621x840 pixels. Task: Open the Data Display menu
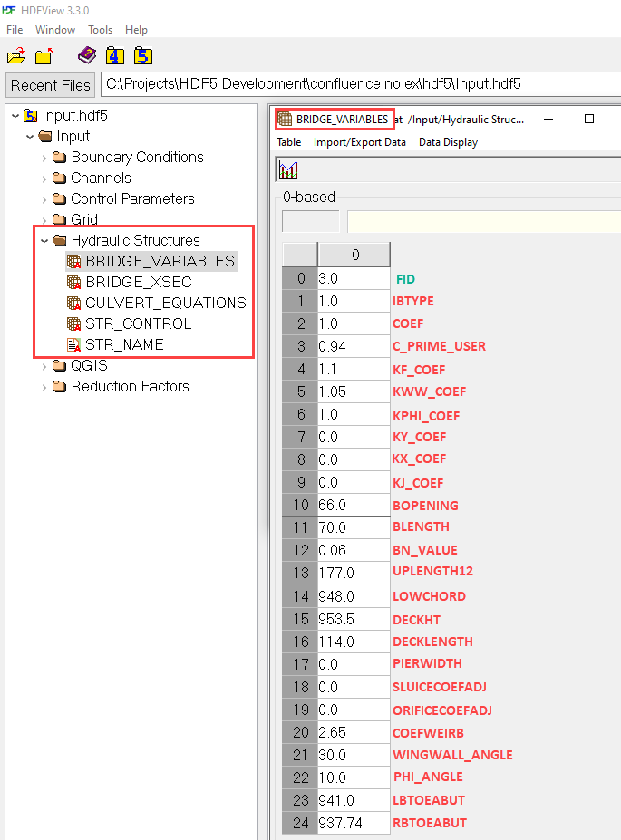(448, 142)
